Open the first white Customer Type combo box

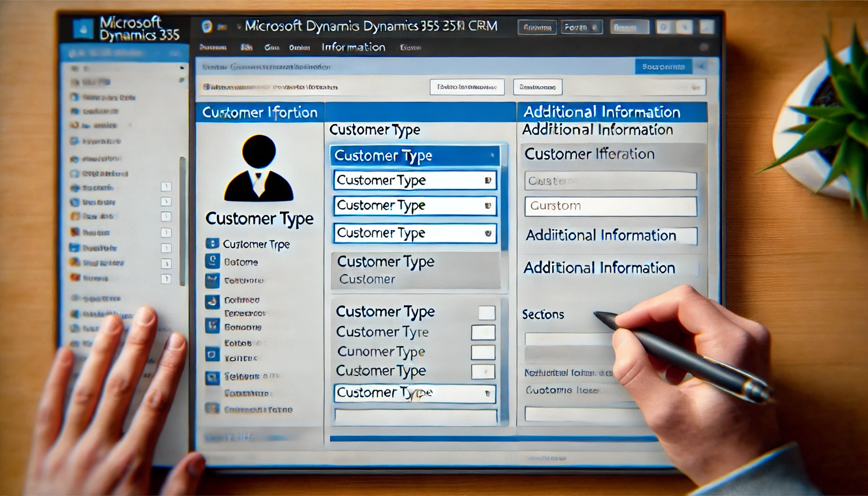coord(415,180)
